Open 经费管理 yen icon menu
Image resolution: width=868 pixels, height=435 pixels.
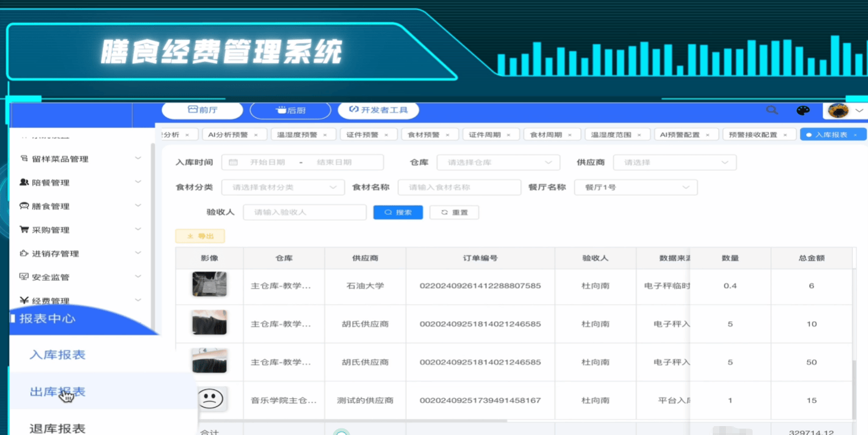(51, 301)
